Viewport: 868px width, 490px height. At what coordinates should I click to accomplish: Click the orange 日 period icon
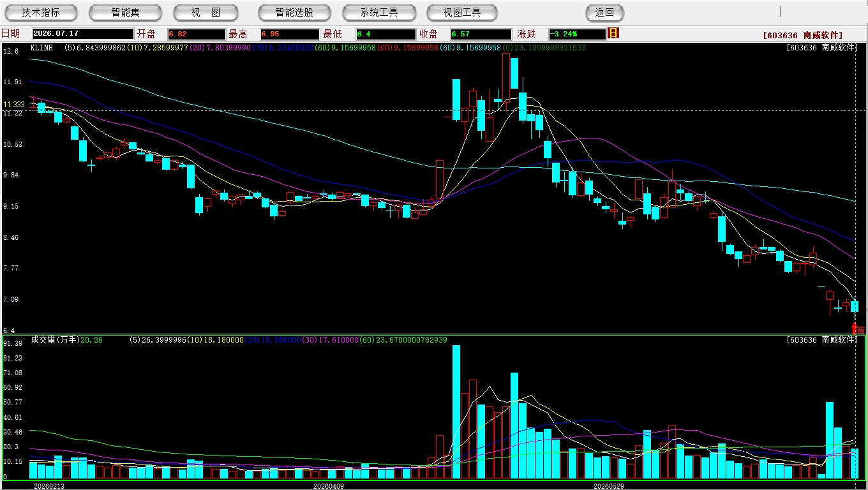pyautogui.click(x=614, y=33)
